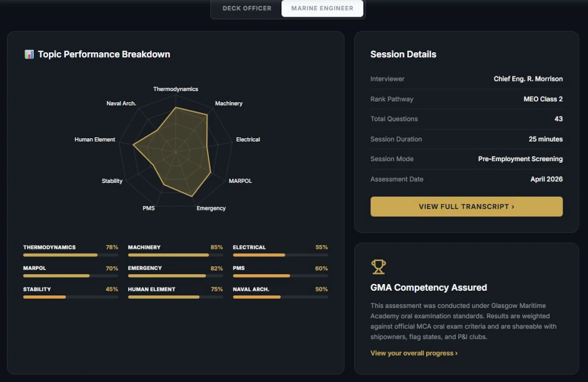Click the Session Mode field label
588x382 pixels.
[392, 159]
